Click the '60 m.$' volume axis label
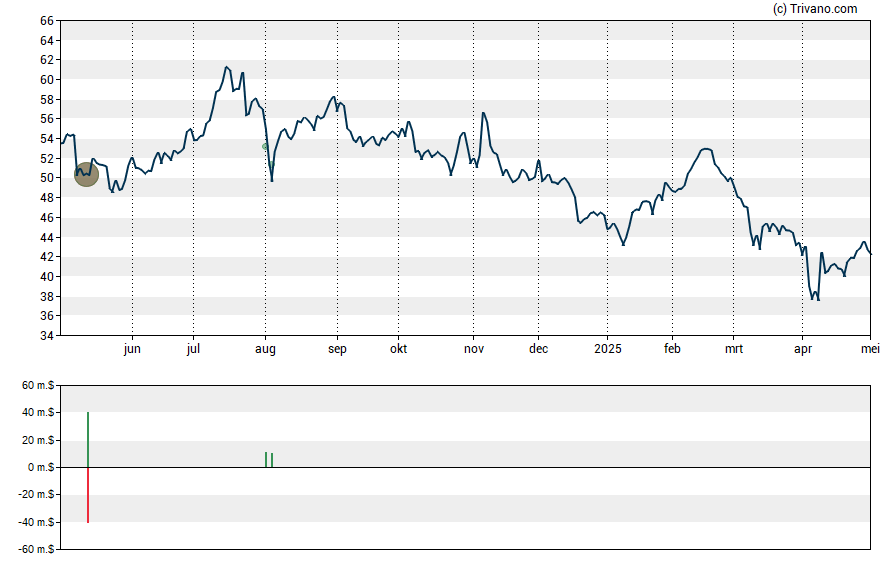This screenshot has height=565, width=888. point(38,386)
